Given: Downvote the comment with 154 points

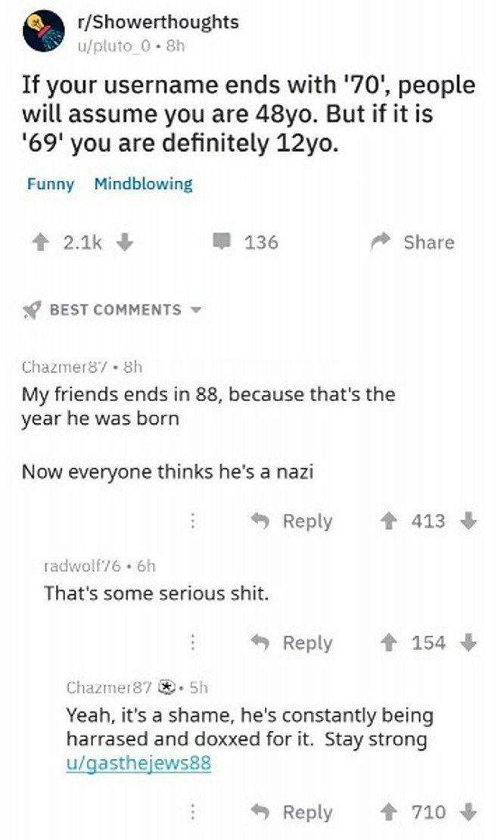Looking at the screenshot, I should (x=468, y=642).
